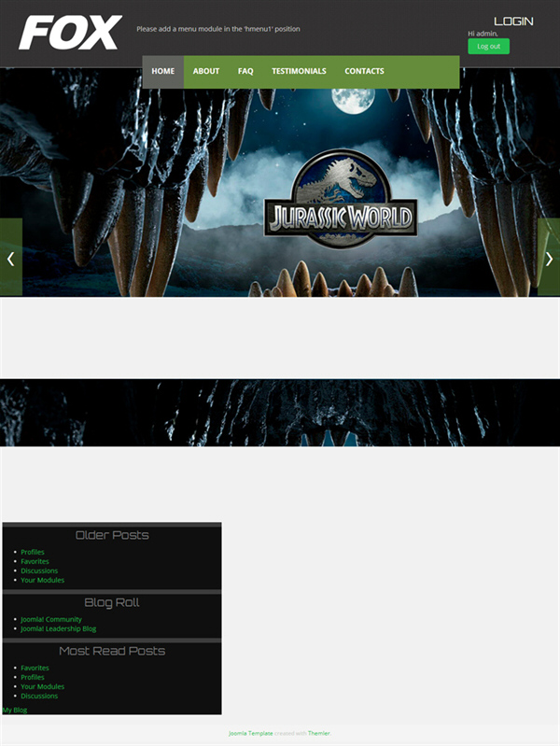
Task: Click the 'Hi admin,' greeting text
Action: pos(483,34)
